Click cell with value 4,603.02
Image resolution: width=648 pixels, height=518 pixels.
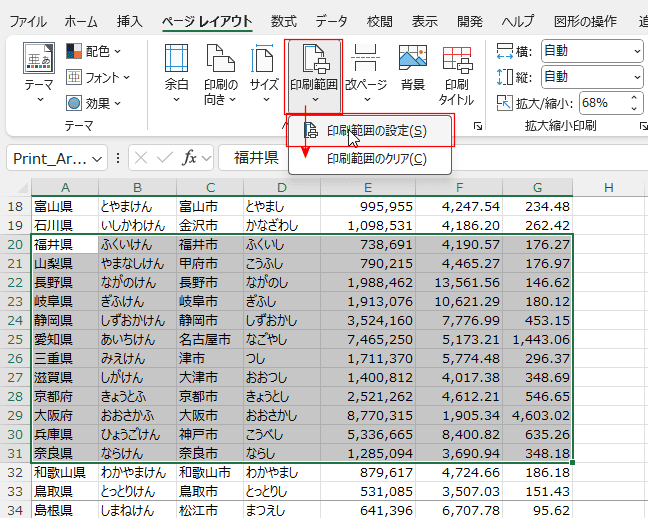click(537, 415)
